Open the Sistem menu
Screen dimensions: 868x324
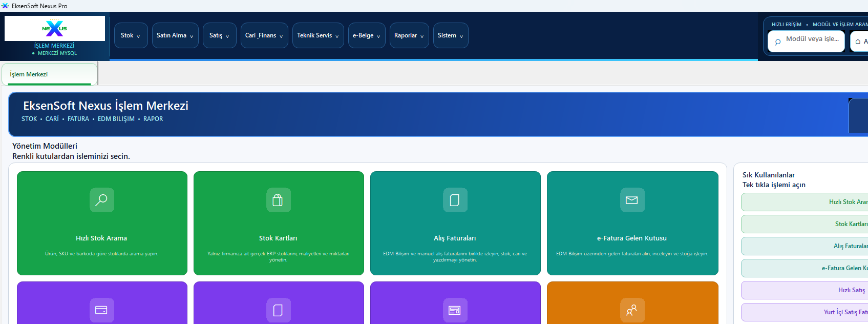click(451, 35)
